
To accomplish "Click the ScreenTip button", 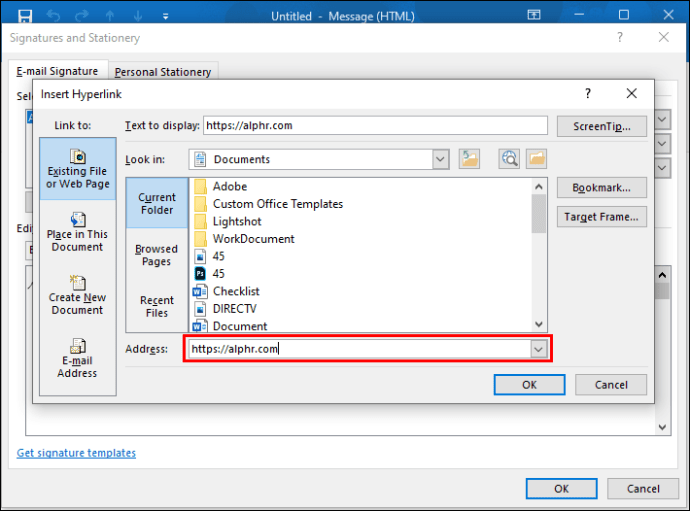I will coord(602,126).
